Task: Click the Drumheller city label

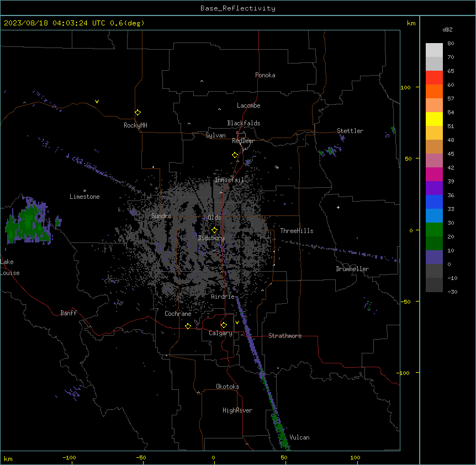Action: (352, 269)
